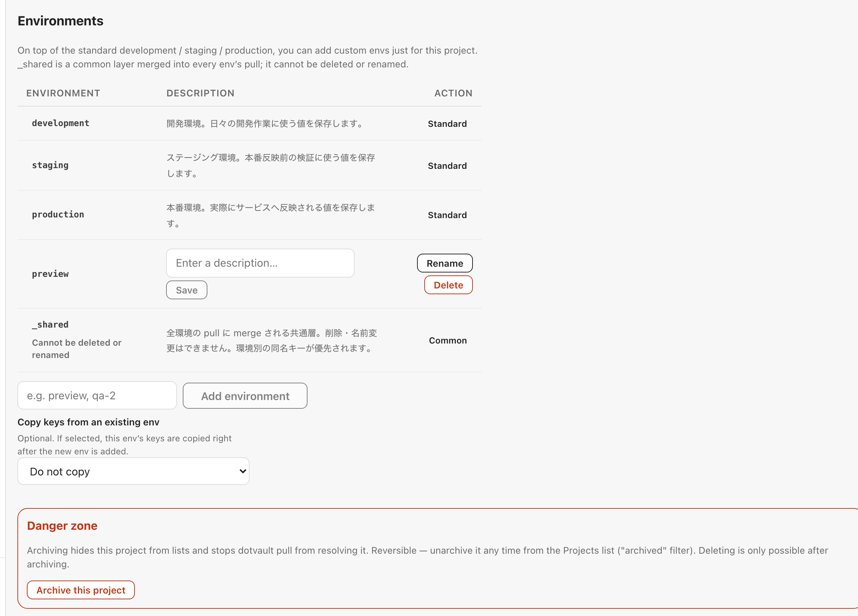
Task: Archive this project
Action: click(81, 590)
